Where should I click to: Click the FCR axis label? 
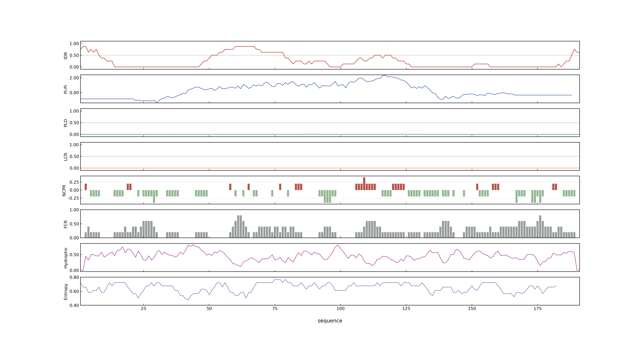point(66,224)
